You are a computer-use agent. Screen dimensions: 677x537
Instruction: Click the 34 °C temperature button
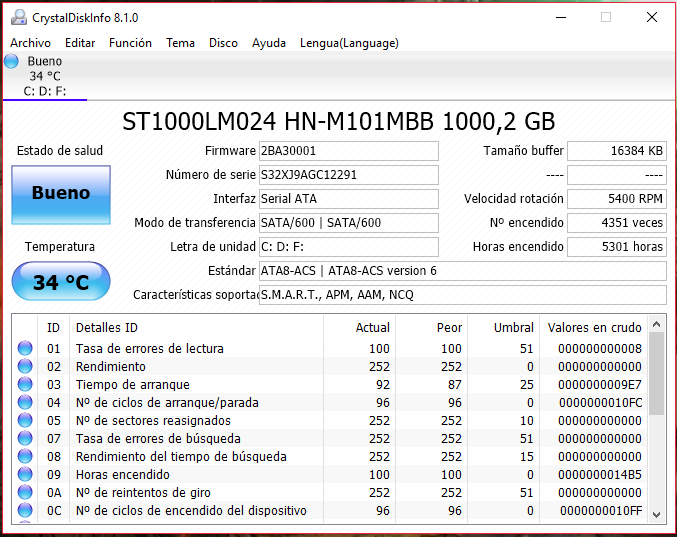coord(61,281)
